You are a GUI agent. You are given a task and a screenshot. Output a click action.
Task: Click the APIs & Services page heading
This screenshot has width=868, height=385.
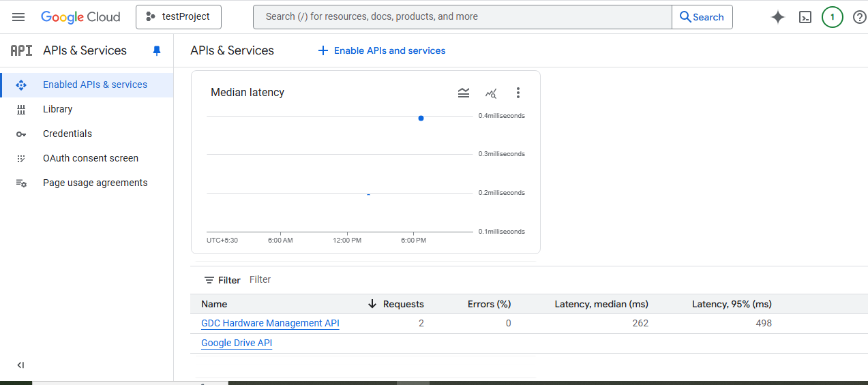tap(232, 50)
